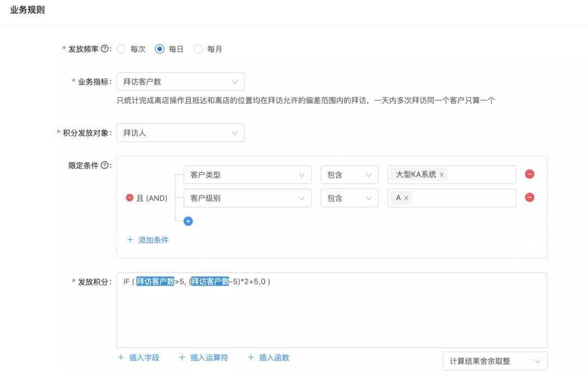The height and width of the screenshot is (372, 588).
Task: Open the 客户类型 field dropdown
Action: pyautogui.click(x=247, y=175)
